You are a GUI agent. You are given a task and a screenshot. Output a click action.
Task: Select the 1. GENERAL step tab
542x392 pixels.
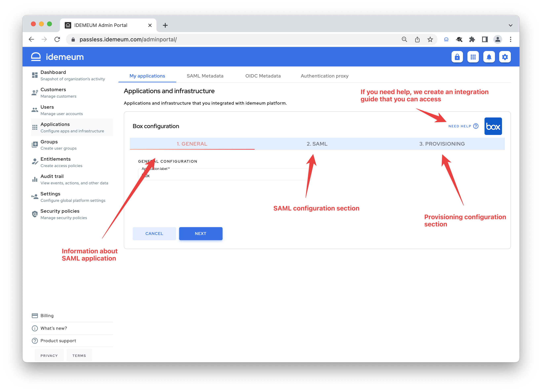(192, 144)
